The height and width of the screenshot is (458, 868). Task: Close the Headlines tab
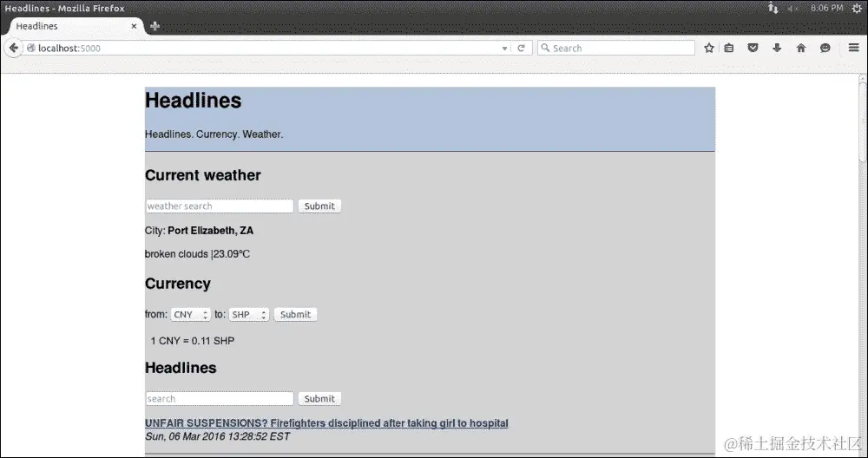[134, 26]
